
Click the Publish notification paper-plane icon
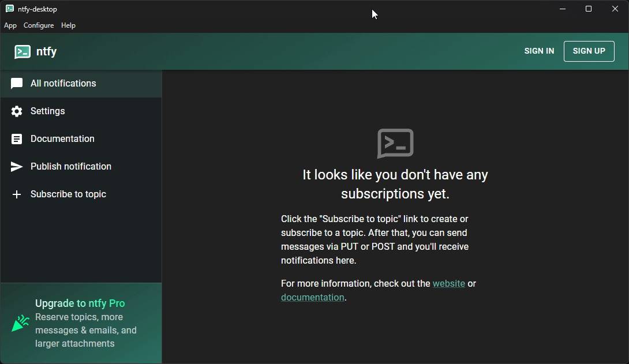coord(17,166)
